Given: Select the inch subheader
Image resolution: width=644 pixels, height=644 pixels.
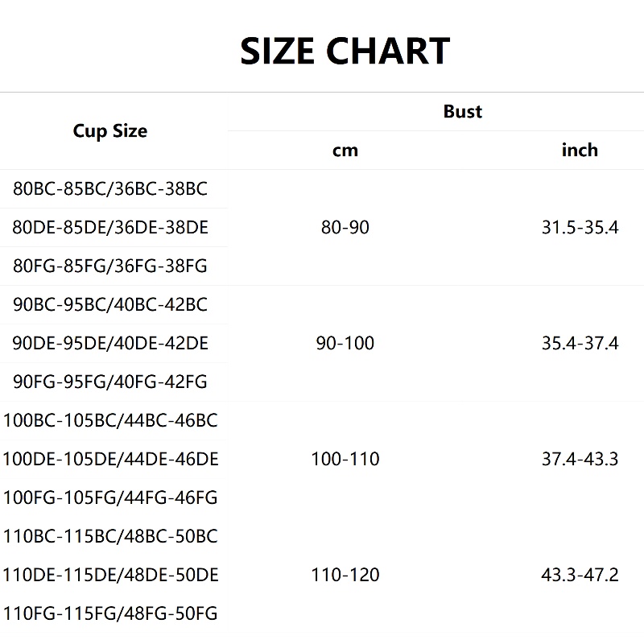Looking at the screenshot, I should tap(580, 151).
